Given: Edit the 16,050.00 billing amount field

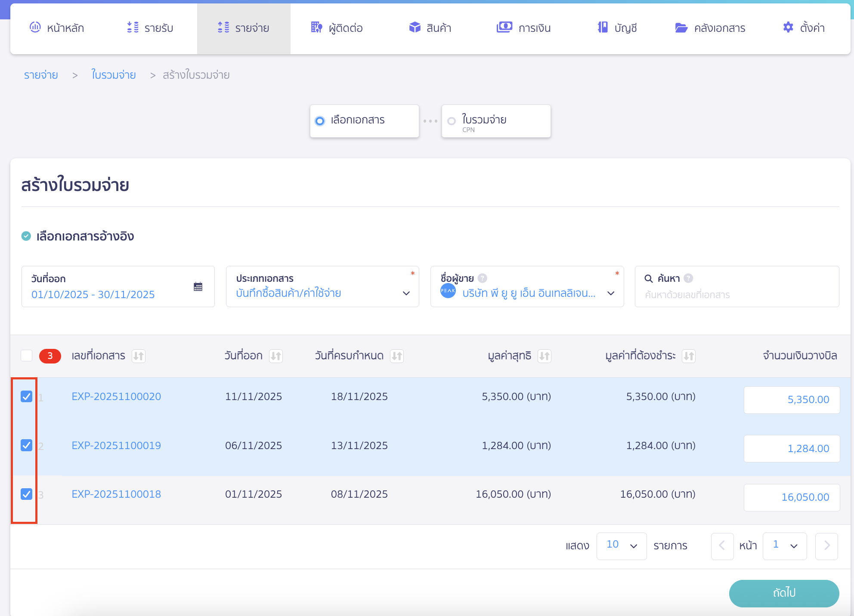Looking at the screenshot, I should [791, 497].
